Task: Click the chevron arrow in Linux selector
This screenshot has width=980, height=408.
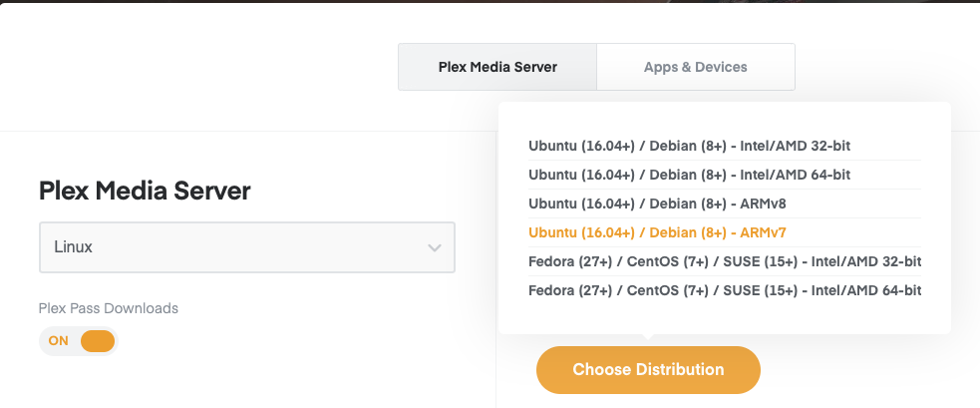Action: 434,247
